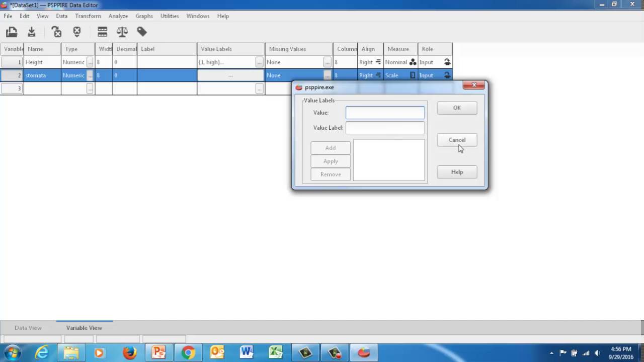Open the Data menu
The height and width of the screenshot is (362, 644).
62,16
